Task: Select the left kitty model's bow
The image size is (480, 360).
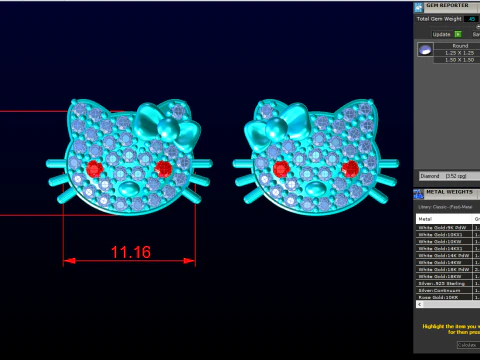Action: click(167, 126)
